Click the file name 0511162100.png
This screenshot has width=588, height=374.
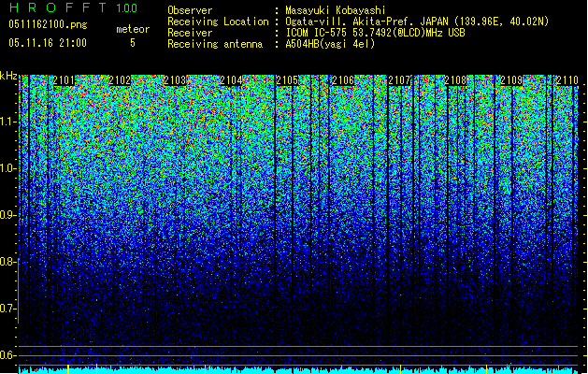(x=48, y=25)
